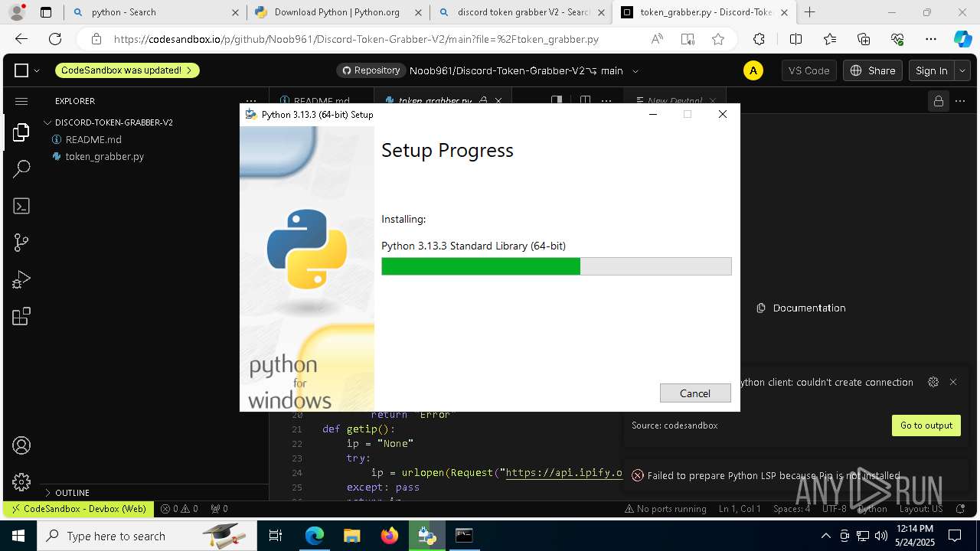Open the terminal window taskbar icon
The image size is (980, 551).
(x=464, y=536)
